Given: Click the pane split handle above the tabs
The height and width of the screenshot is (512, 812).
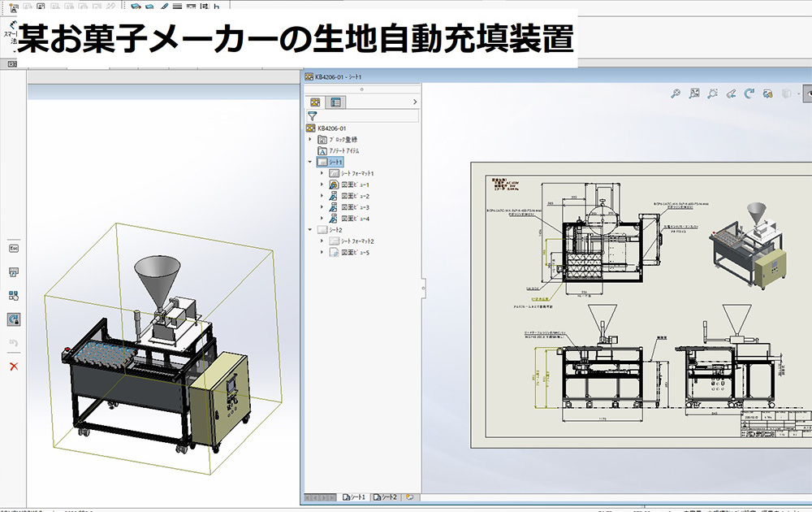Looking at the screenshot, I should coord(361,89).
